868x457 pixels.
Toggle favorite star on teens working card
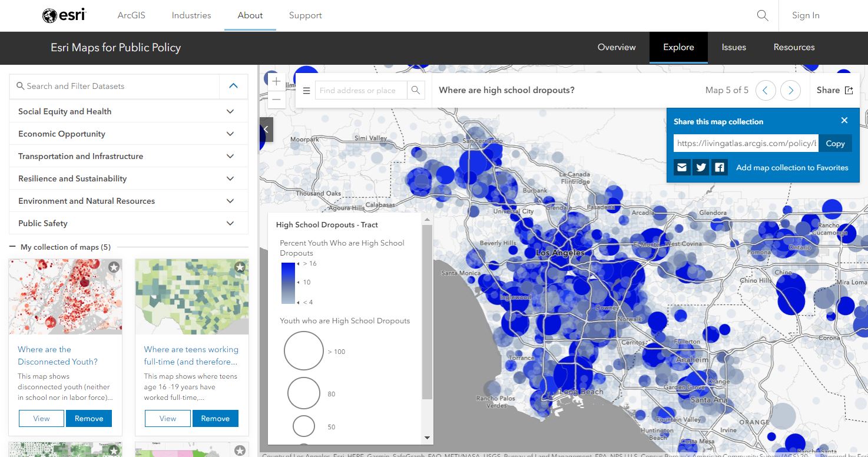pos(240,267)
